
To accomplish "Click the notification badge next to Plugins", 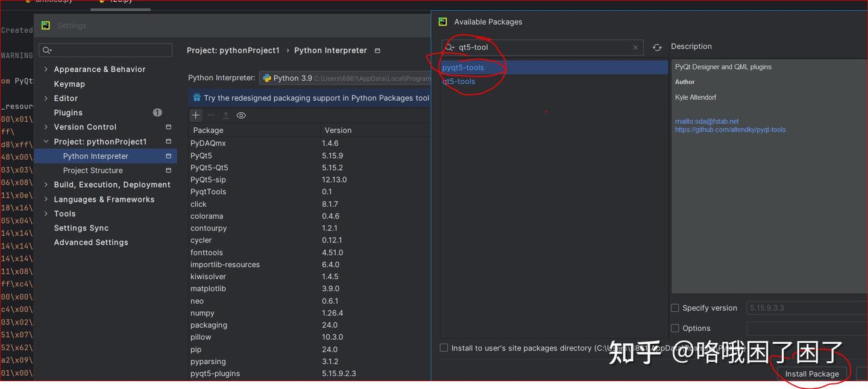I will pyautogui.click(x=157, y=112).
